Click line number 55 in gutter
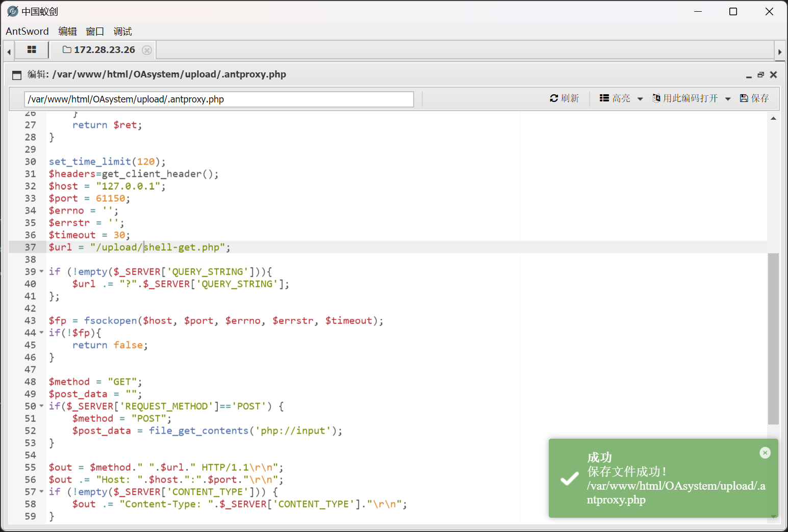This screenshot has height=532, width=788. click(x=31, y=467)
